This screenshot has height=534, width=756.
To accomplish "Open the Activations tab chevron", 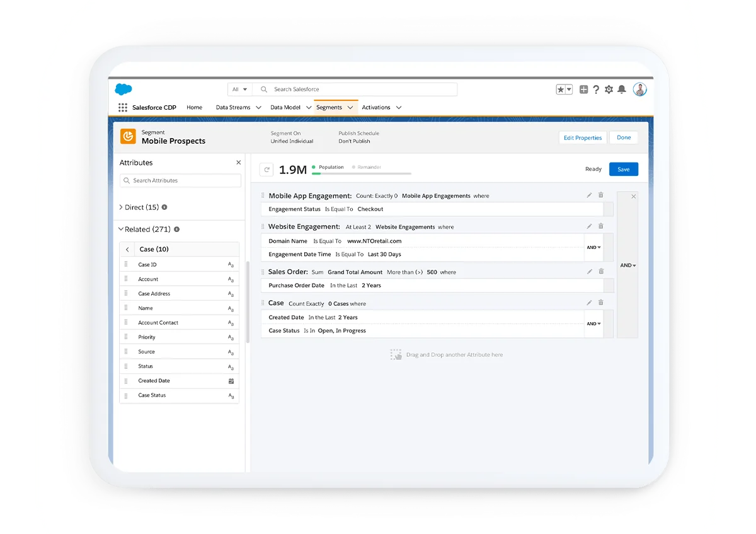I will pyautogui.click(x=399, y=108).
